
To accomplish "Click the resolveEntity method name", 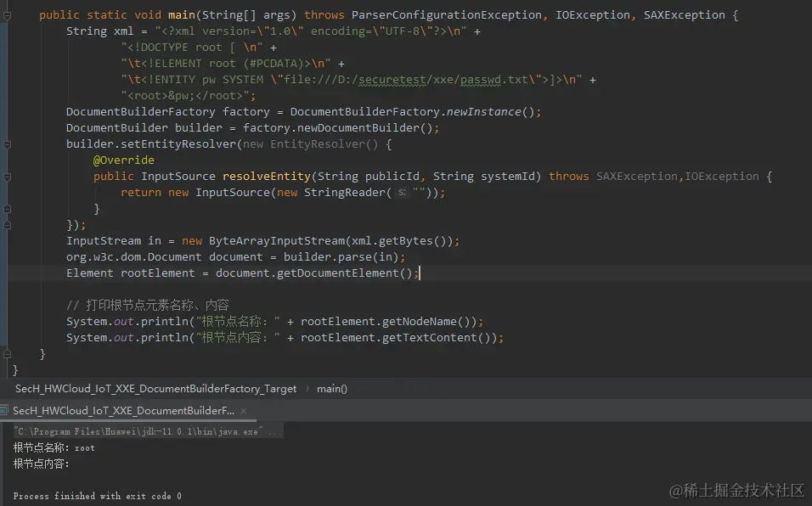I will coord(267,177).
